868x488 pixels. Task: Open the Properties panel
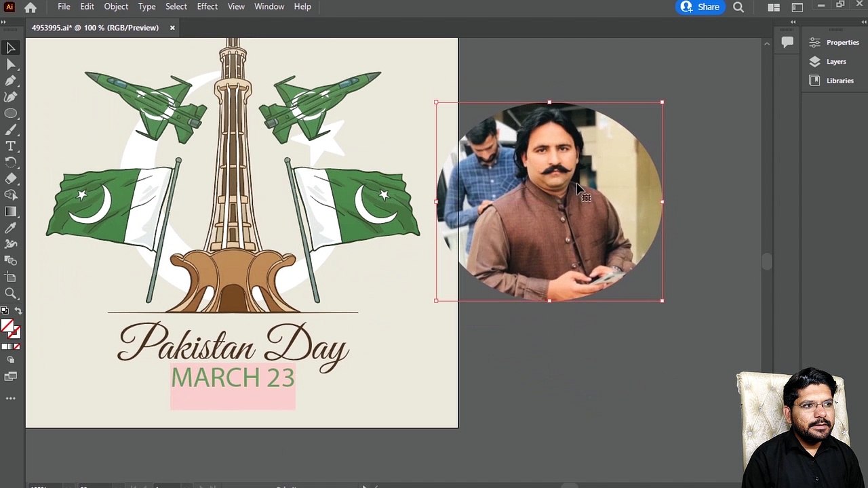(834, 43)
